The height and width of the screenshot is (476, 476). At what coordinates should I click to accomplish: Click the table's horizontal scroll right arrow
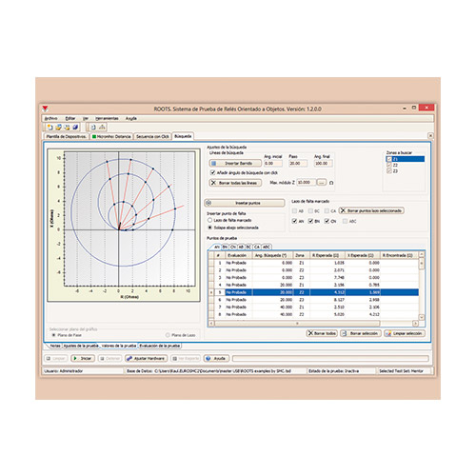click(415, 324)
